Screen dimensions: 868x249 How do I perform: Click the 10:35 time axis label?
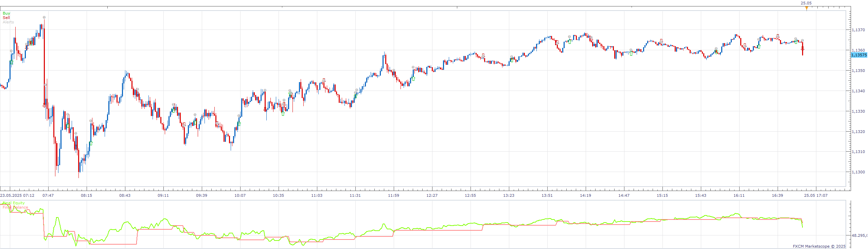point(279,195)
